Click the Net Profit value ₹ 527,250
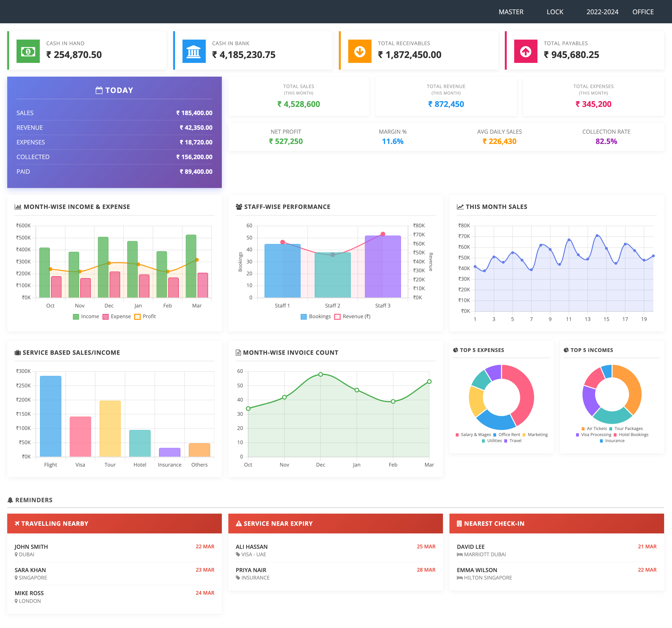Viewport: 672px width, 628px height. [286, 141]
